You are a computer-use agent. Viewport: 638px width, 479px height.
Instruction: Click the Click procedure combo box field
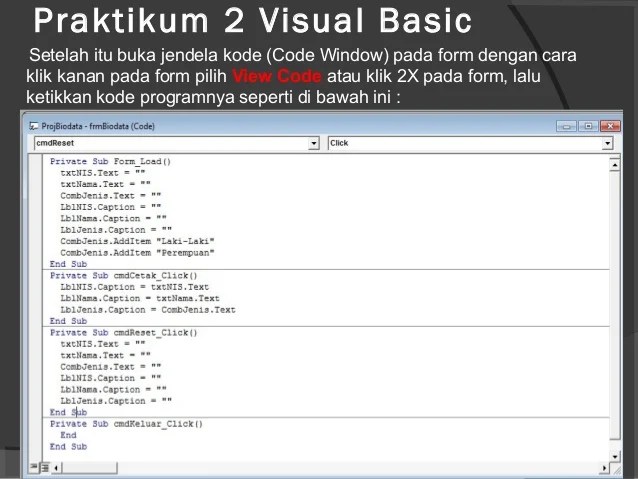point(470,143)
